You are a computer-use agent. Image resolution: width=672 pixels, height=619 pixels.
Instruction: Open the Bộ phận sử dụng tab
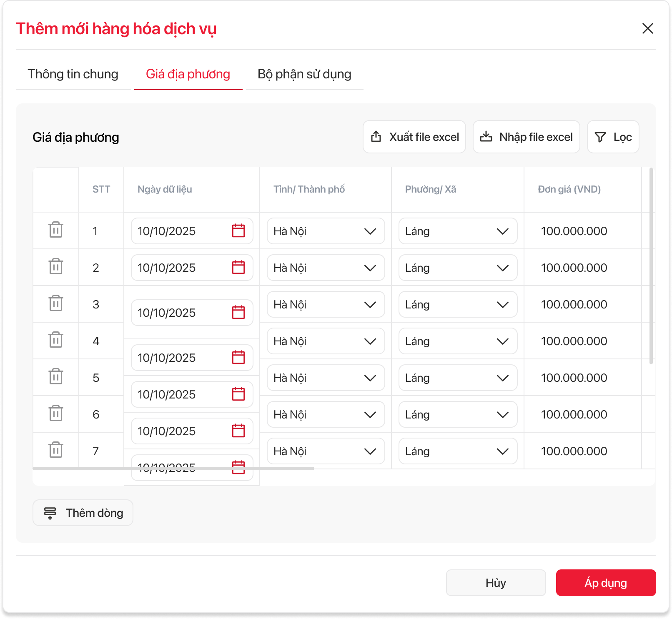click(304, 74)
